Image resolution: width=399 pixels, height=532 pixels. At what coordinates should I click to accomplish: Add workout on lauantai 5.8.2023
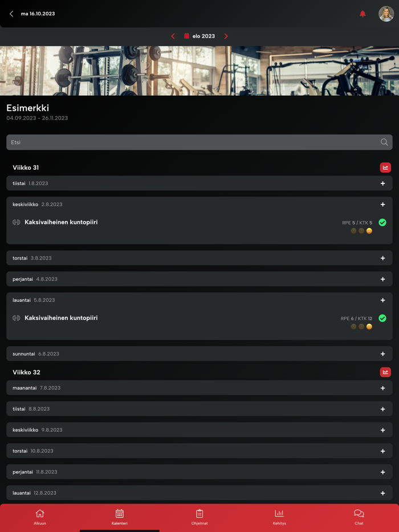[382, 300]
